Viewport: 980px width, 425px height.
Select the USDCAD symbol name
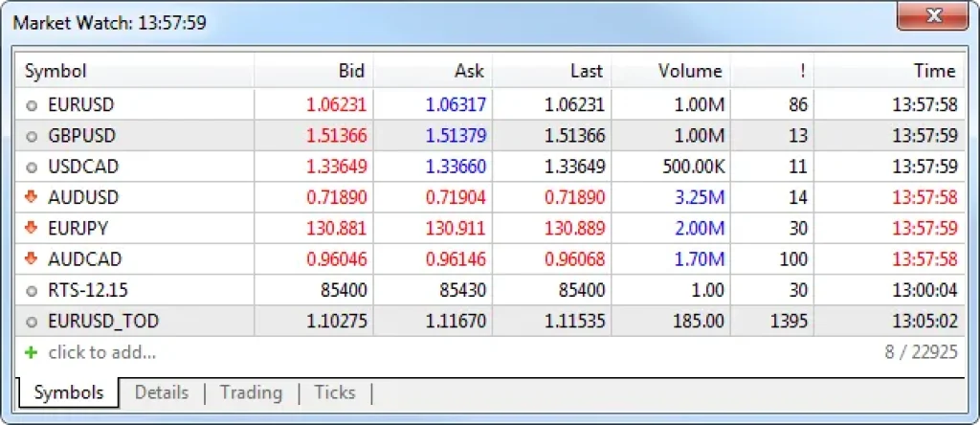click(83, 167)
